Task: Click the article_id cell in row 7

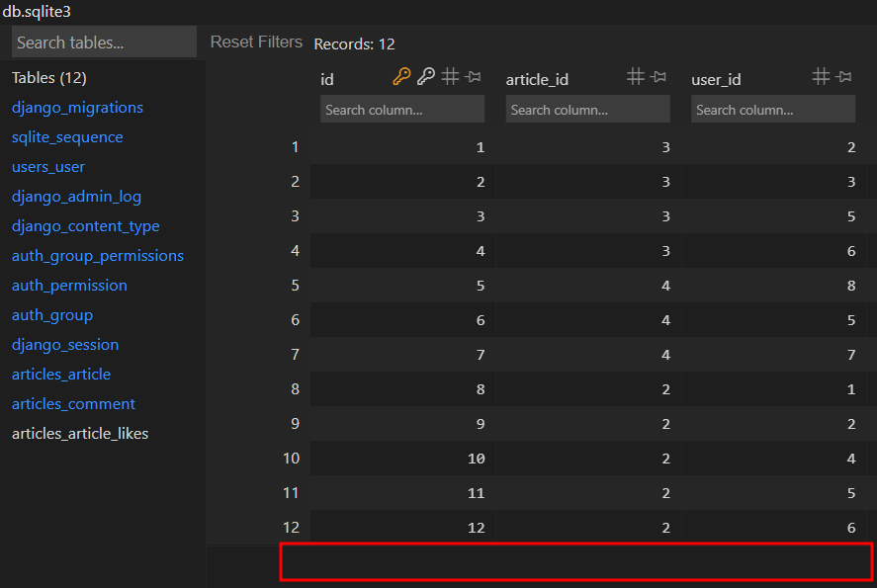Action: coord(588,355)
